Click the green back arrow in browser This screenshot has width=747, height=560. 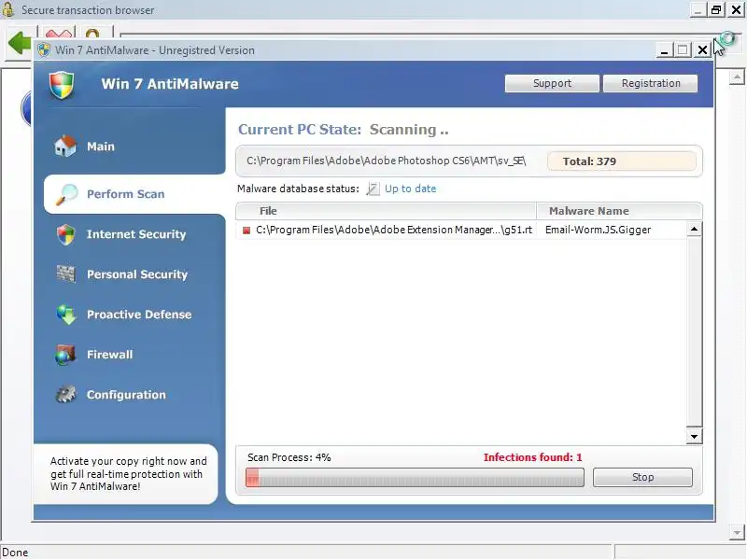20,42
